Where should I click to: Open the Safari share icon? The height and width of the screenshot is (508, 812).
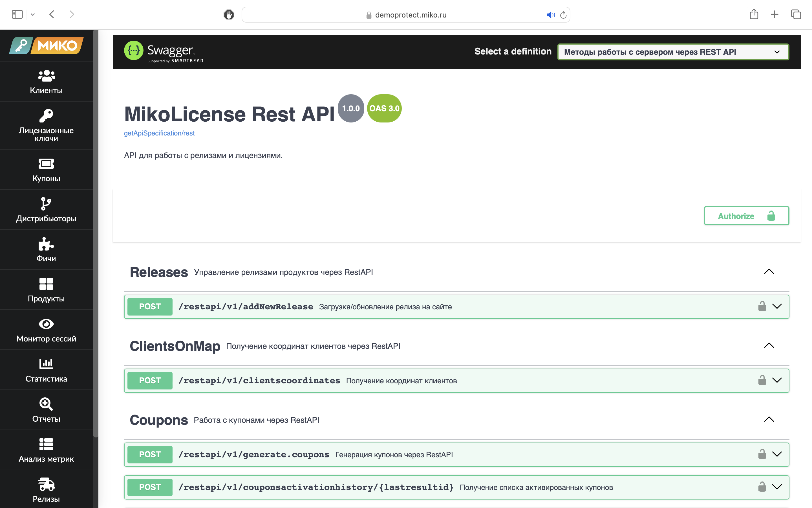pos(754,14)
